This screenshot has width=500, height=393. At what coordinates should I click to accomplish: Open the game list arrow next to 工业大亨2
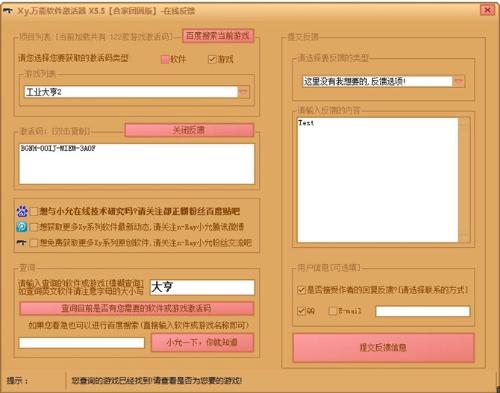[244, 92]
